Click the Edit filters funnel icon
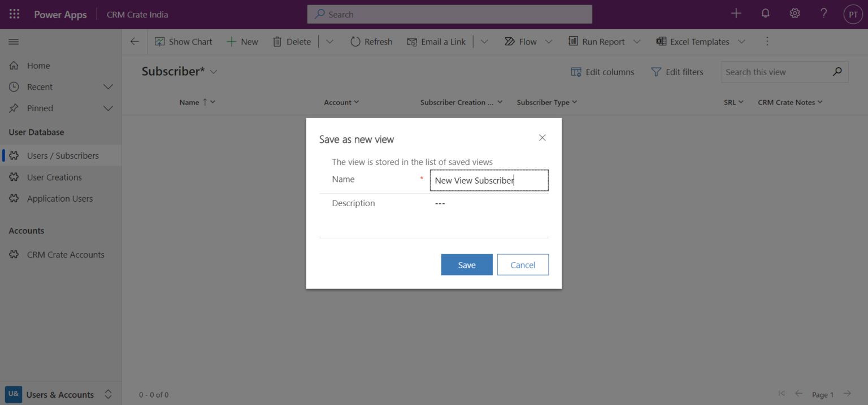This screenshot has height=405, width=868. 656,72
